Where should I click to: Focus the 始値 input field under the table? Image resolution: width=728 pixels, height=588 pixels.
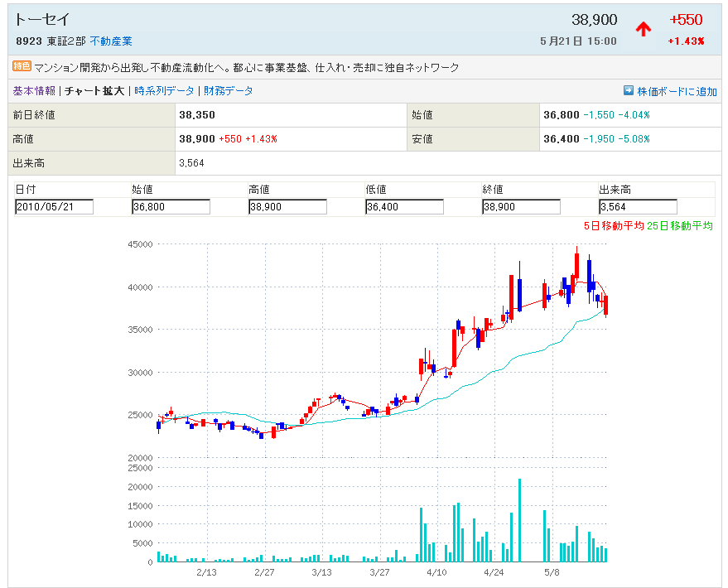[171, 207]
